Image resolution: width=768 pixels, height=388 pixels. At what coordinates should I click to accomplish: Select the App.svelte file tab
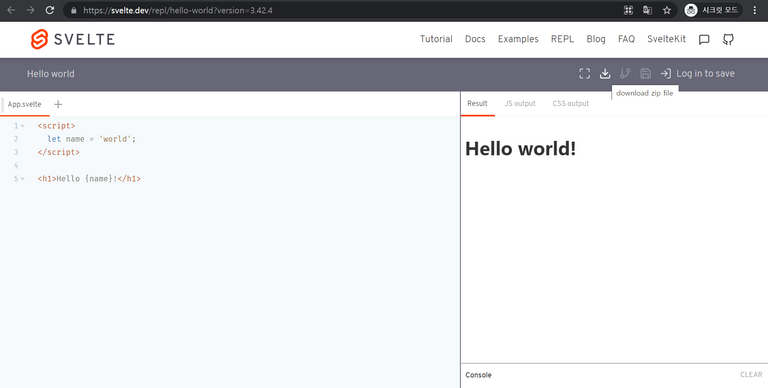pos(24,104)
